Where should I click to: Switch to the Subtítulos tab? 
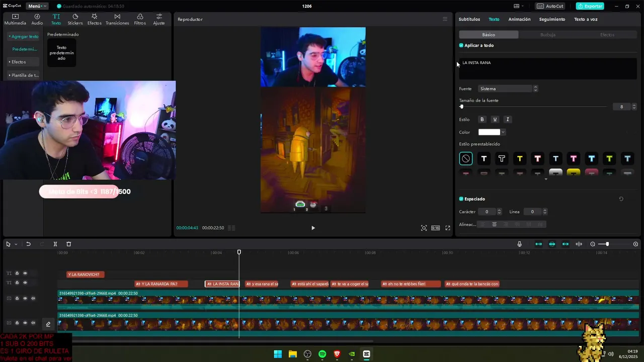coord(469,19)
